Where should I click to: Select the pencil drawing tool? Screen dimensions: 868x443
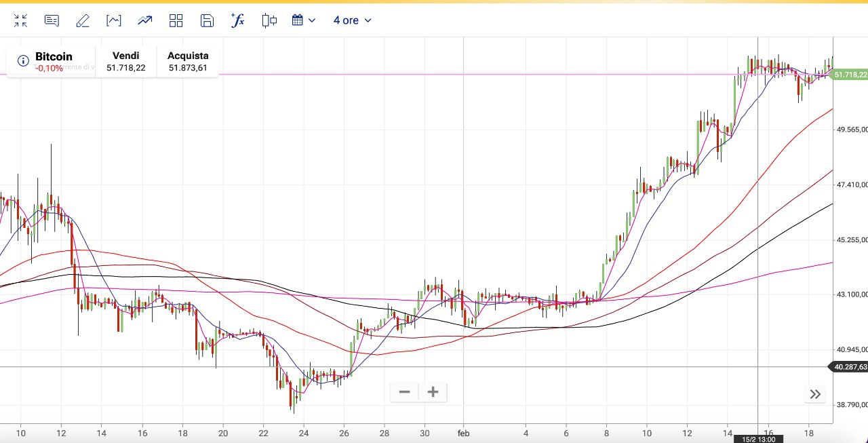coord(83,20)
